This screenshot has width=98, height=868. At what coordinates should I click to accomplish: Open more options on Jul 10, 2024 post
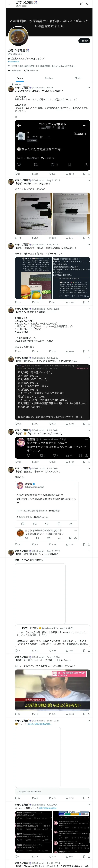(x=89, y=309)
